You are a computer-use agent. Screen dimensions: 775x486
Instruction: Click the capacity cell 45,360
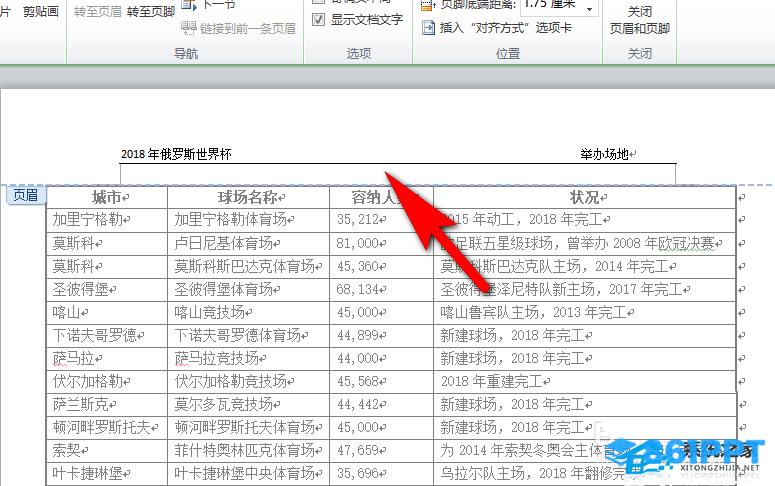(382, 266)
